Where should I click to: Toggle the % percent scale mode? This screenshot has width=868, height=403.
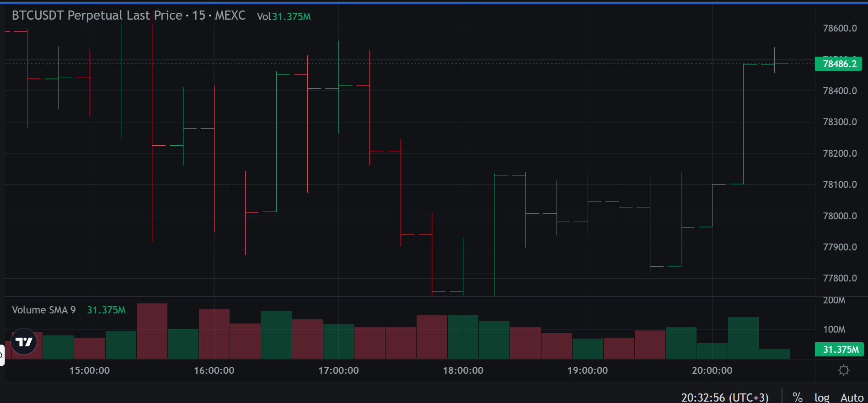click(x=798, y=398)
